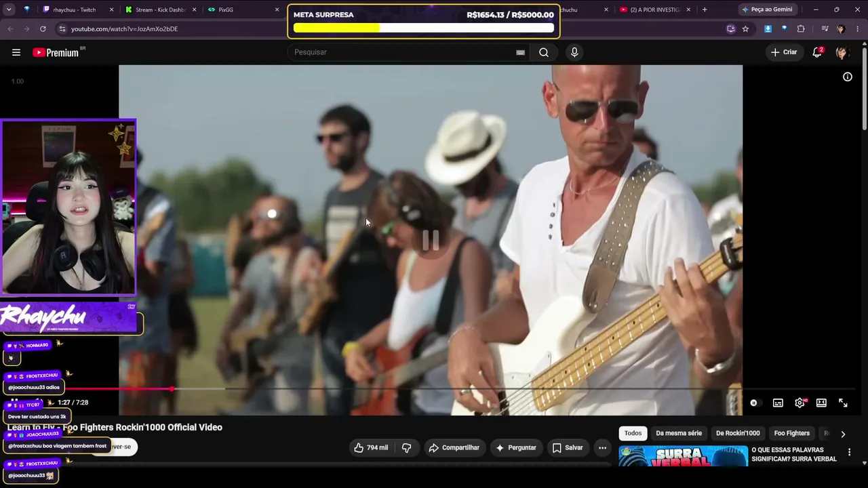This screenshot has height=488, width=868.
Task: Open the YouTube guide hamburger menu
Action: (x=16, y=52)
